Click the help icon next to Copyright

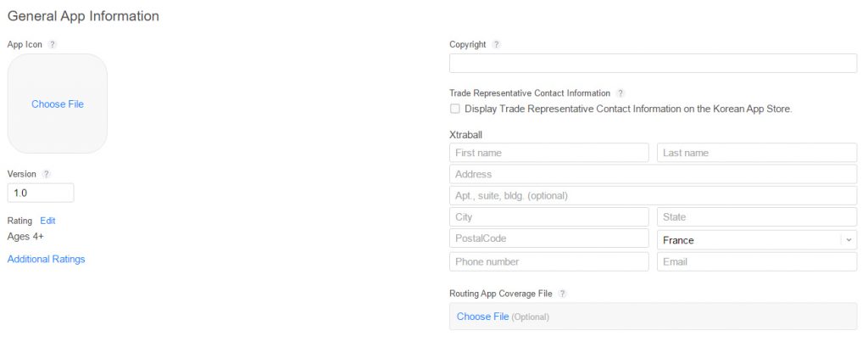point(496,44)
